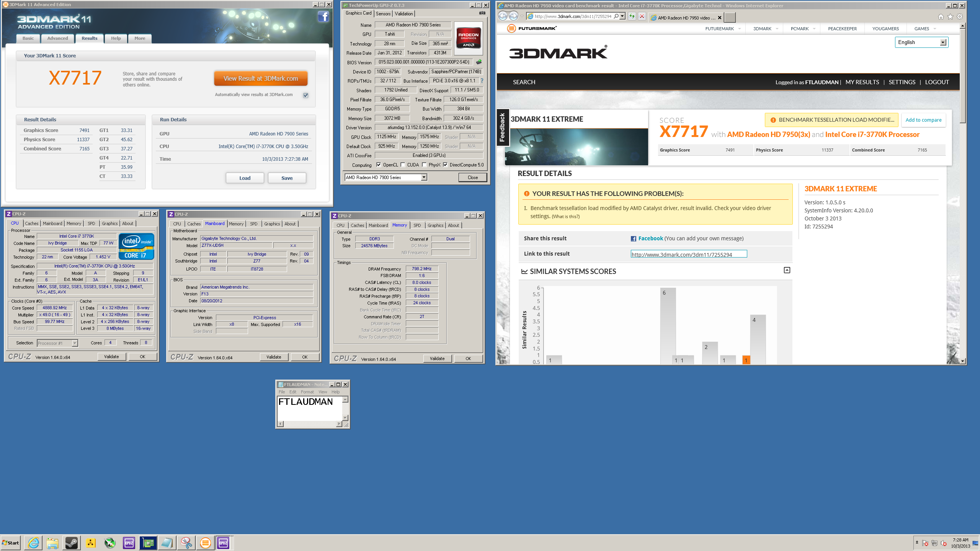This screenshot has width=980, height=551.
Task: Open the English language dropdown on the 3DMark site
Action: click(x=943, y=42)
